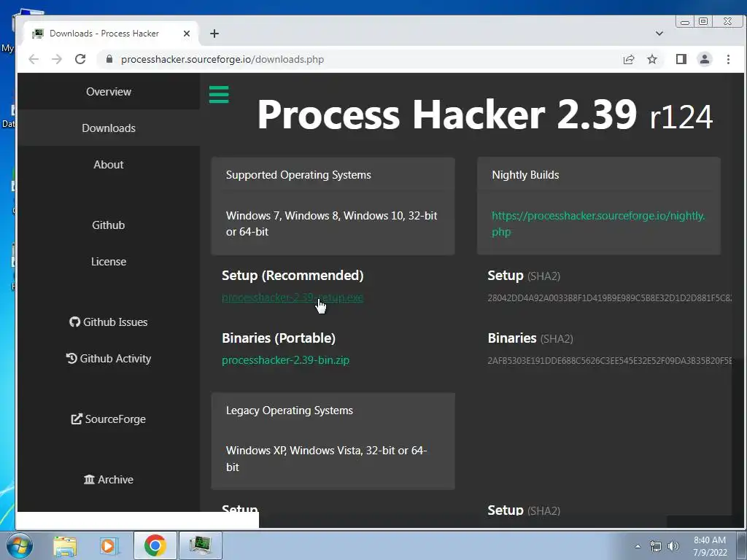Select the Binaries SHA2 hash text
Viewport: 747px width, 560px height.
tap(609, 360)
